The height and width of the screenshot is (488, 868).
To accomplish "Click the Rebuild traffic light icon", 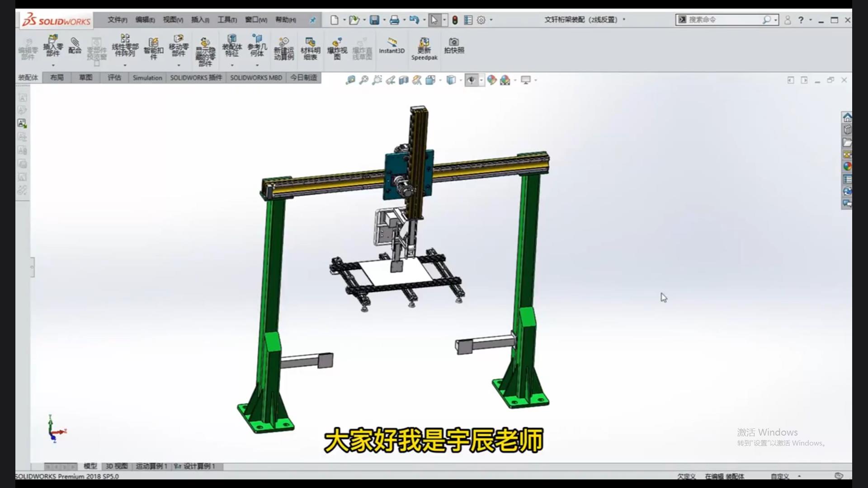I will [x=455, y=20].
